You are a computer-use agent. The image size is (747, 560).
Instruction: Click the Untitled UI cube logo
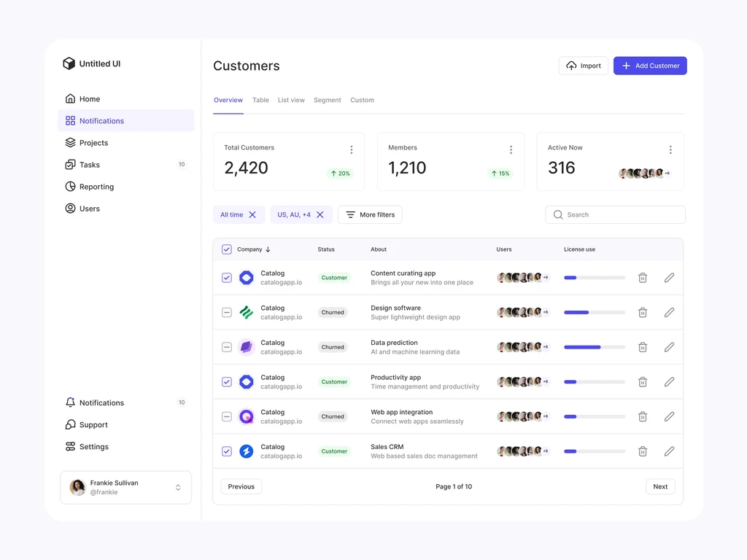[69, 63]
